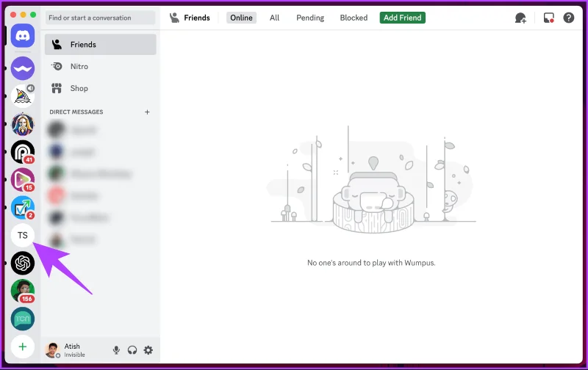Open server with 2 unread badge
The height and width of the screenshot is (370, 588).
click(23, 208)
